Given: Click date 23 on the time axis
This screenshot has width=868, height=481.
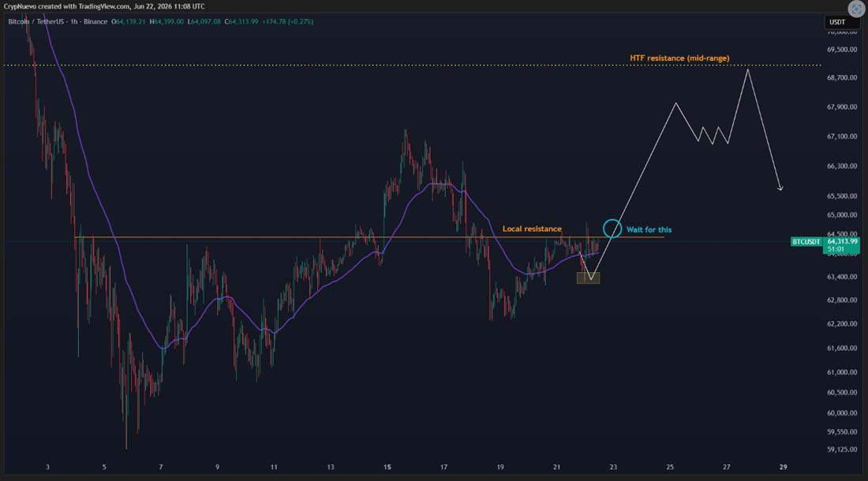Looking at the screenshot, I should (x=613, y=467).
